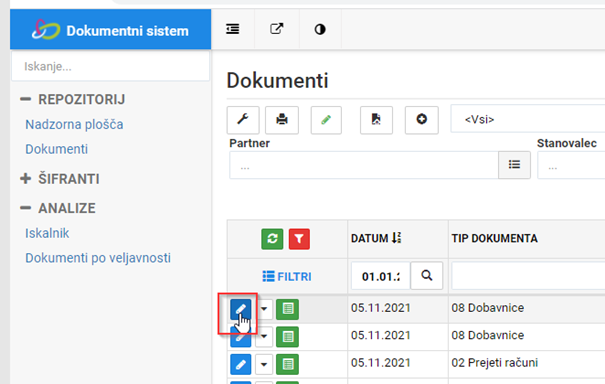This screenshot has height=384, width=605.
Task: Click the add new document plus button
Action: click(421, 120)
